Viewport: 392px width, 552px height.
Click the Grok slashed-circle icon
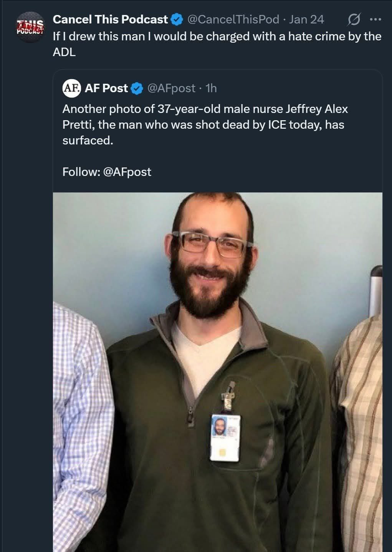click(352, 20)
